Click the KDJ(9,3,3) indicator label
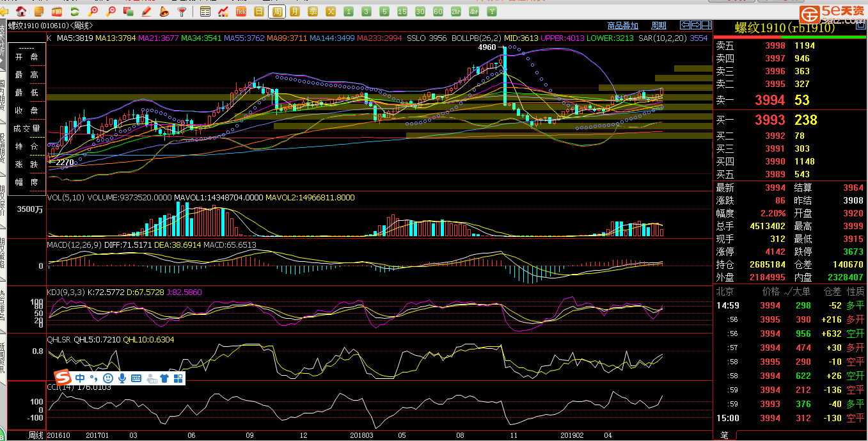 click(x=66, y=292)
